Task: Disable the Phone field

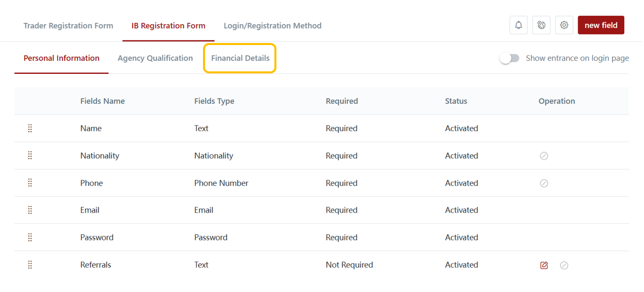Action: pyautogui.click(x=544, y=183)
